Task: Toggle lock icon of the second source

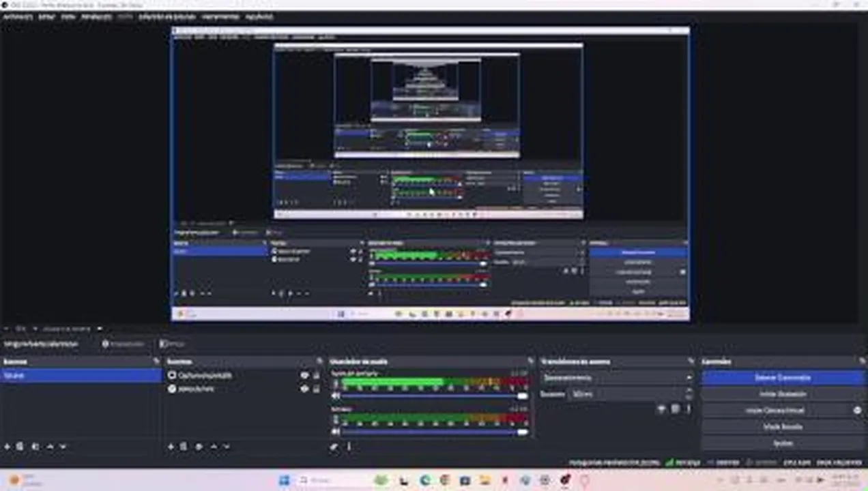Action: 316,389
